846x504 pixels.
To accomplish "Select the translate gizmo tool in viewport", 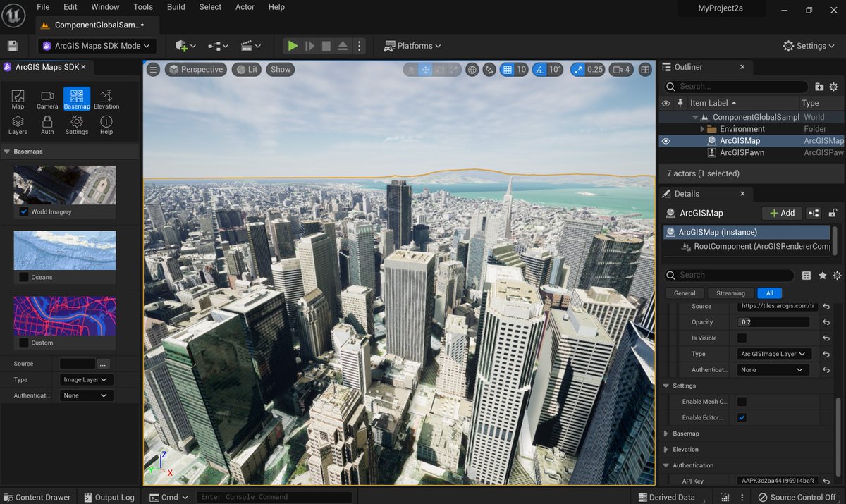I will 426,70.
